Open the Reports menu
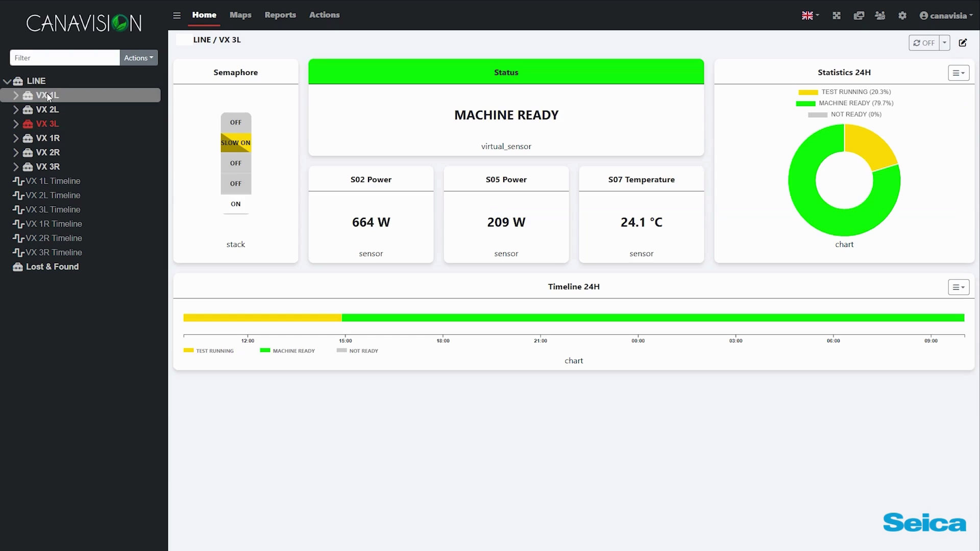Viewport: 980px width, 551px height. (x=280, y=15)
